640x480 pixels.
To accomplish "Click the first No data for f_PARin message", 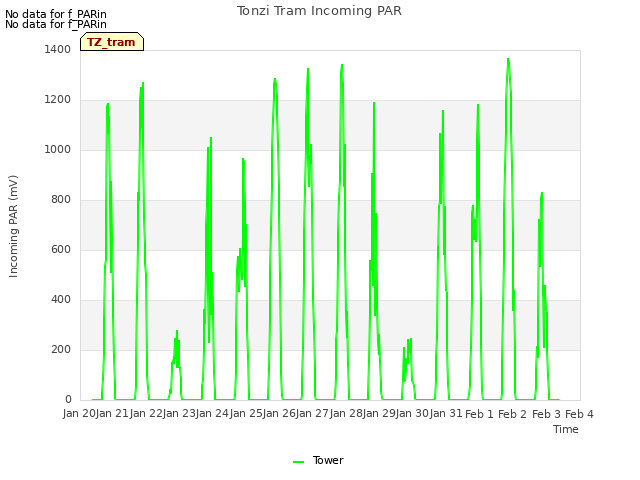I will pyautogui.click(x=56, y=14).
